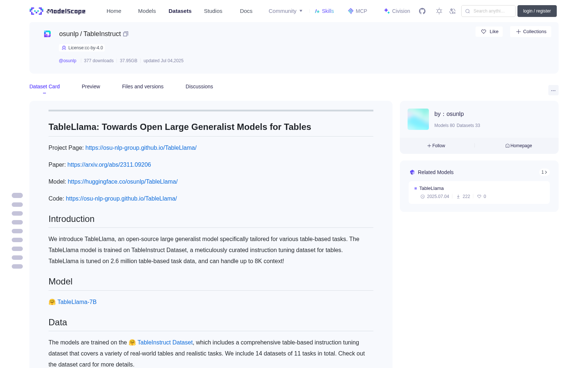588x368 pixels.
Task: Open MCP from the navigation bar
Action: pyautogui.click(x=357, y=11)
